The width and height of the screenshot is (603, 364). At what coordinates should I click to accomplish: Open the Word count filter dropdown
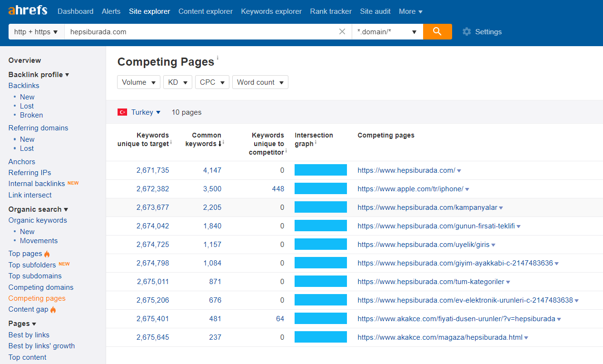[260, 82]
